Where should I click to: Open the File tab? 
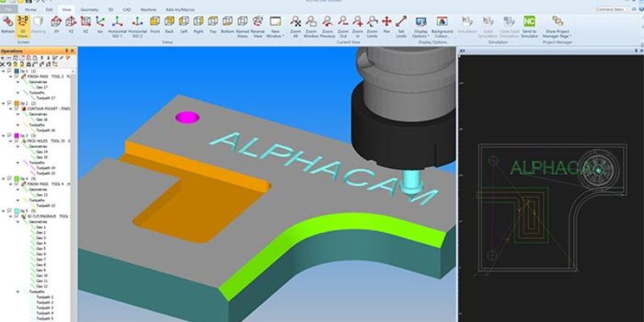click(x=9, y=9)
